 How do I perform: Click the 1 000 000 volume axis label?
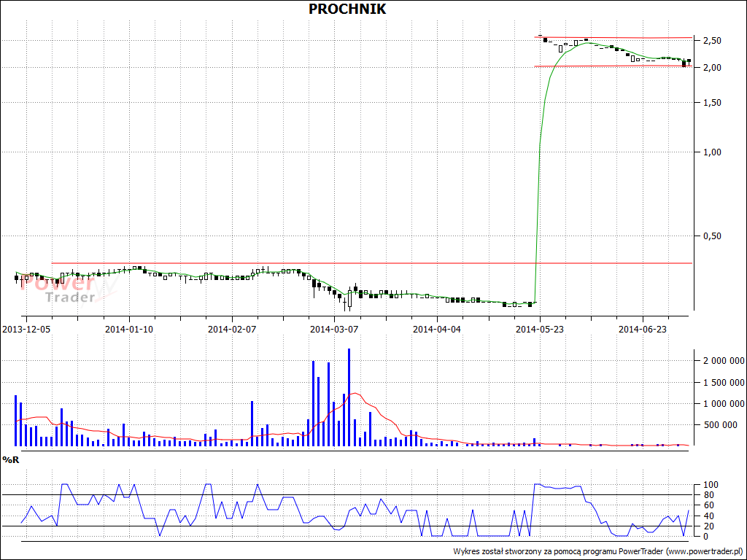tap(724, 404)
